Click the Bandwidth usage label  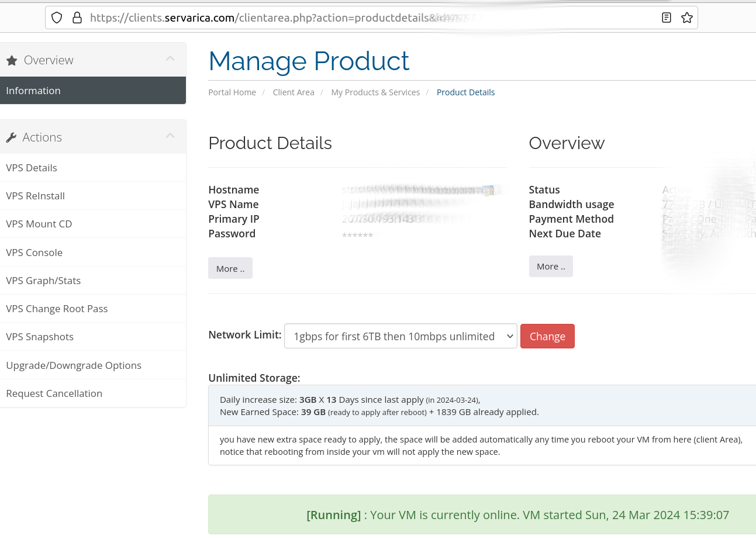click(571, 205)
